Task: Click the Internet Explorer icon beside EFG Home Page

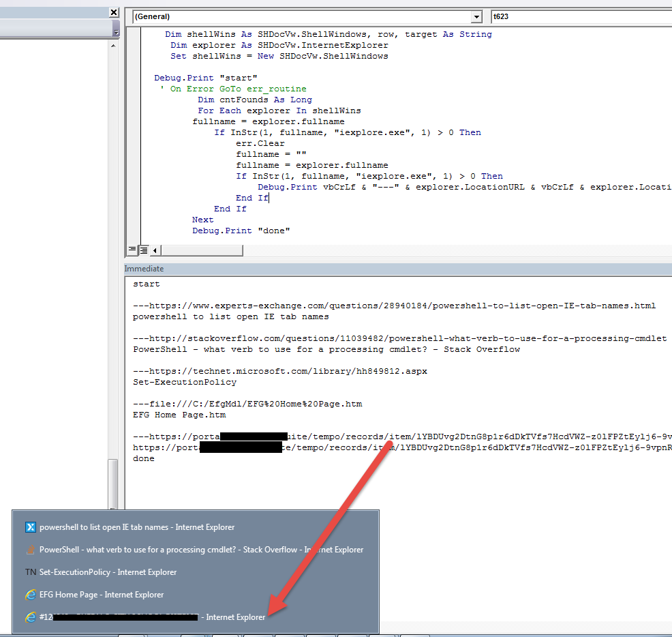Action: (31, 595)
